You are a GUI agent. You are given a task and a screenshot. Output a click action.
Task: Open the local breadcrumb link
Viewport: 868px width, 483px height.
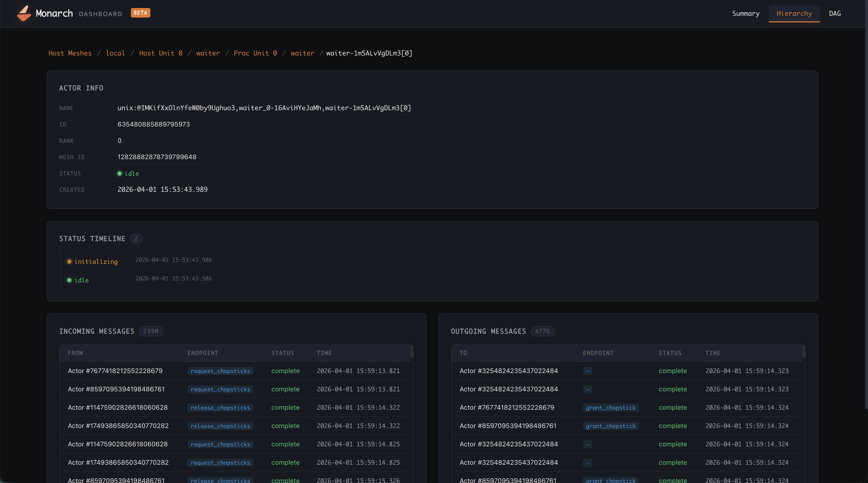115,53
